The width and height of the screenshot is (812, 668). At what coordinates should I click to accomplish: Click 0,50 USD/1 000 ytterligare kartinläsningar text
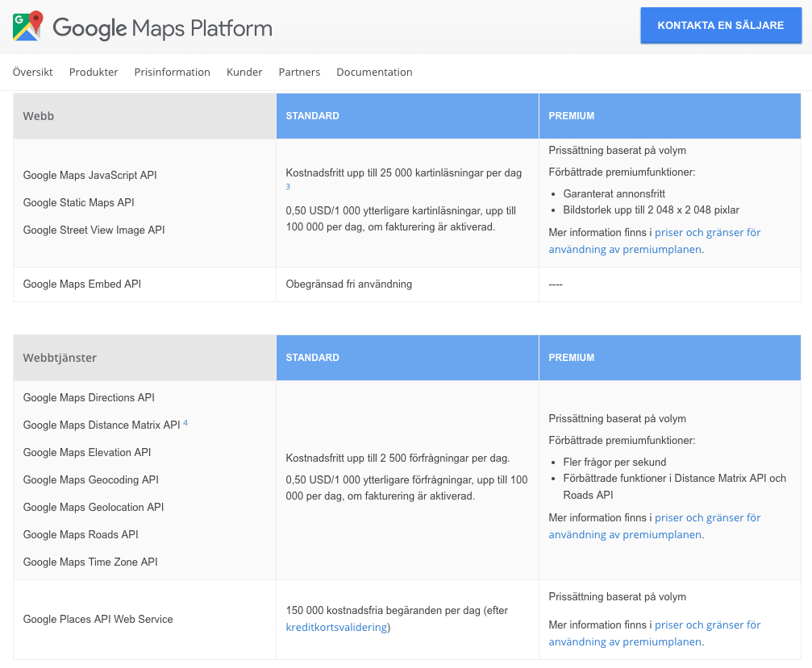tap(402, 219)
